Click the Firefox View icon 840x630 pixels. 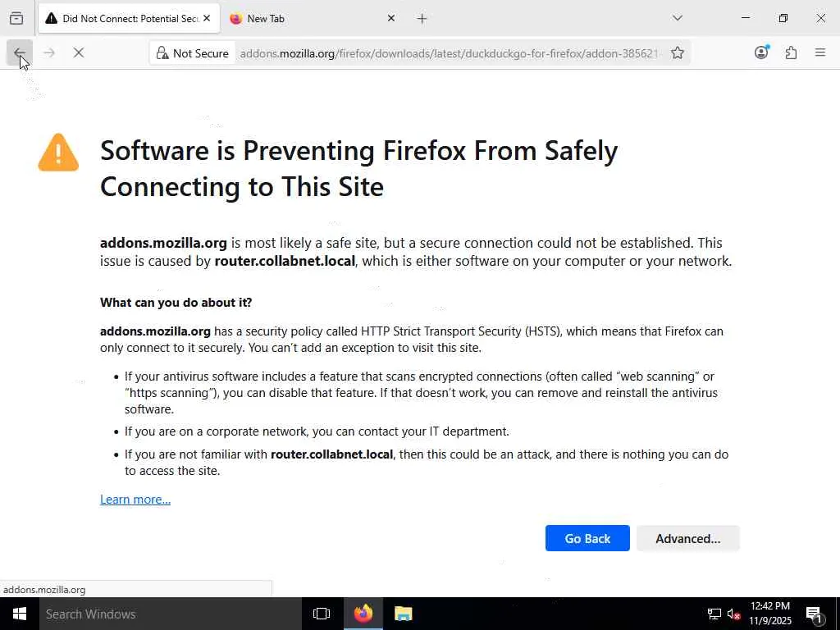[16, 18]
